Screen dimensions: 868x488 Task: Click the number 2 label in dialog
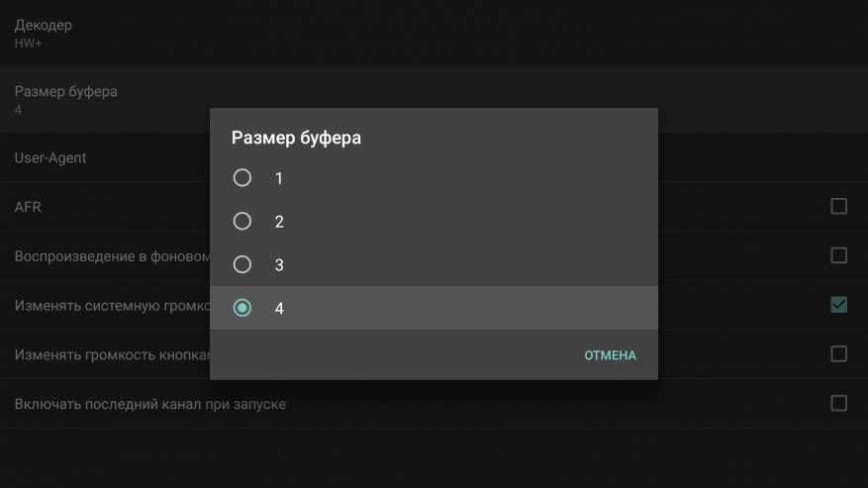coord(279,222)
